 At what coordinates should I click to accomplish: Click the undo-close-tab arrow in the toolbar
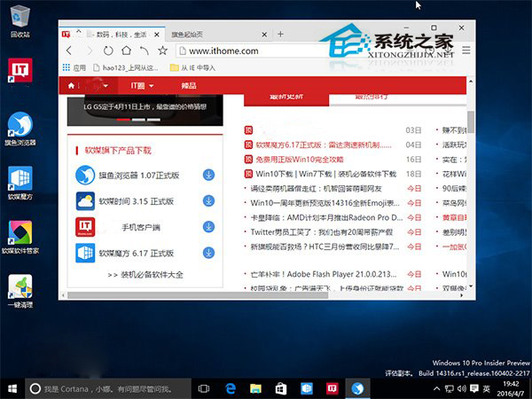(145, 51)
